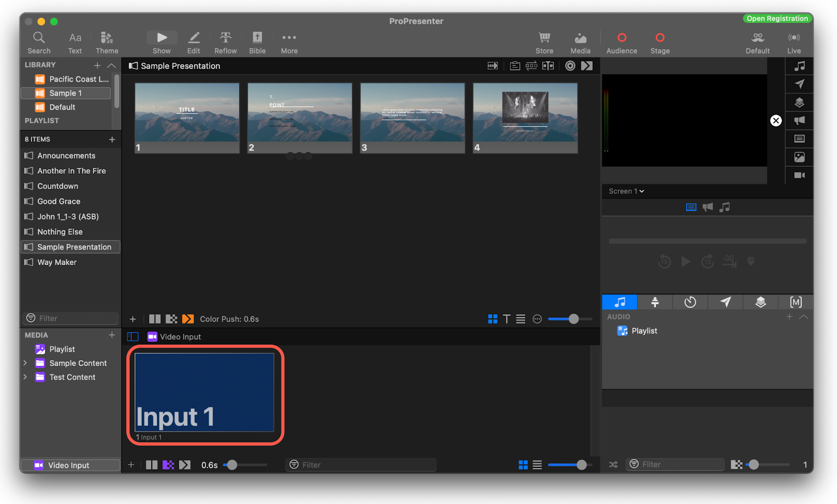Open the Media toolbar button

click(580, 43)
